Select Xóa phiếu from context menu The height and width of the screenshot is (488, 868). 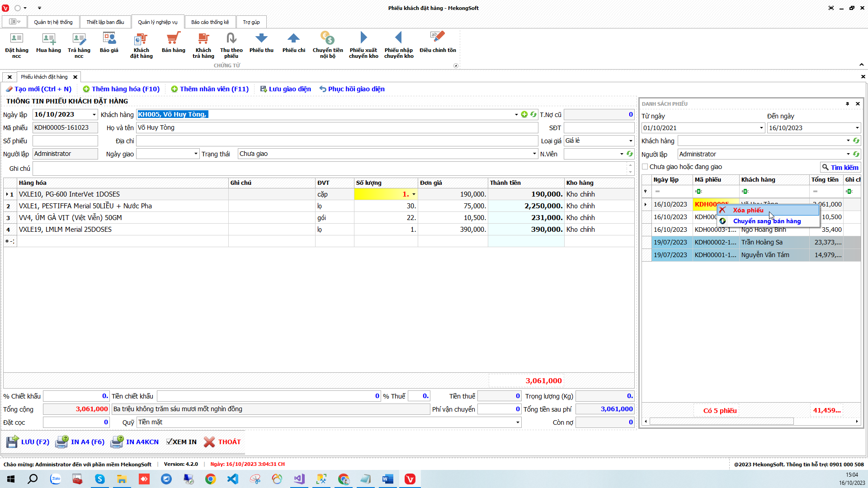(x=748, y=210)
